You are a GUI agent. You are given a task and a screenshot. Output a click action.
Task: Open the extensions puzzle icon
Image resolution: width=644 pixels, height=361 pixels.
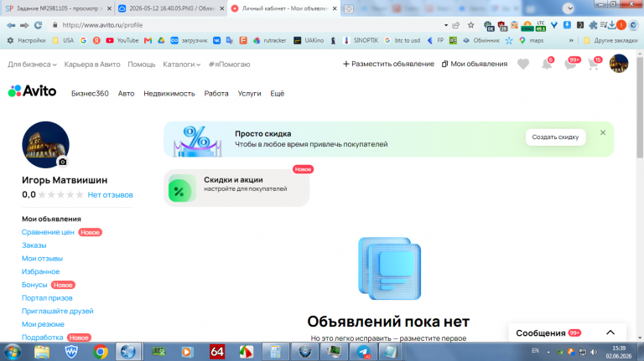tap(593, 25)
